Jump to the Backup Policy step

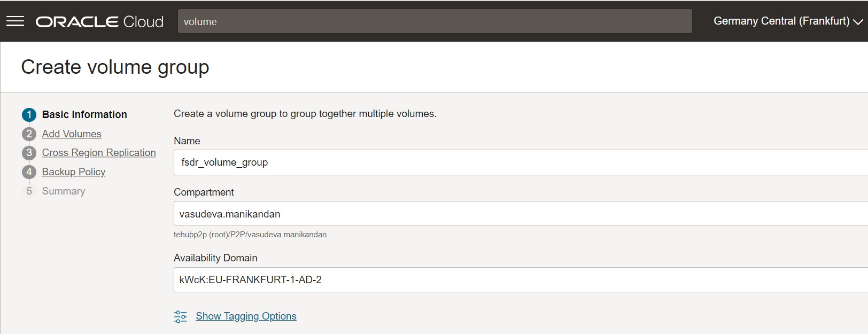tap(74, 172)
